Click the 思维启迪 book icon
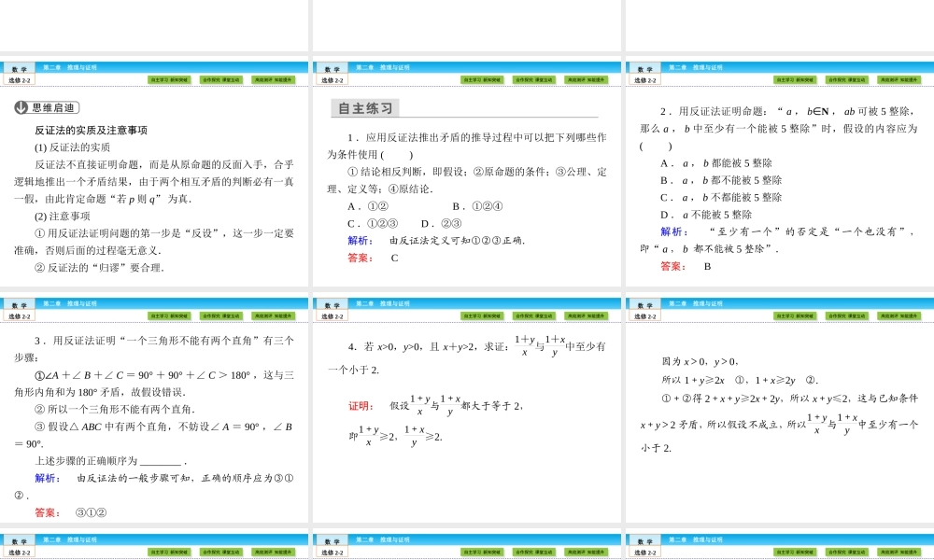Screen dimensions: 934x560 click(x=21, y=105)
